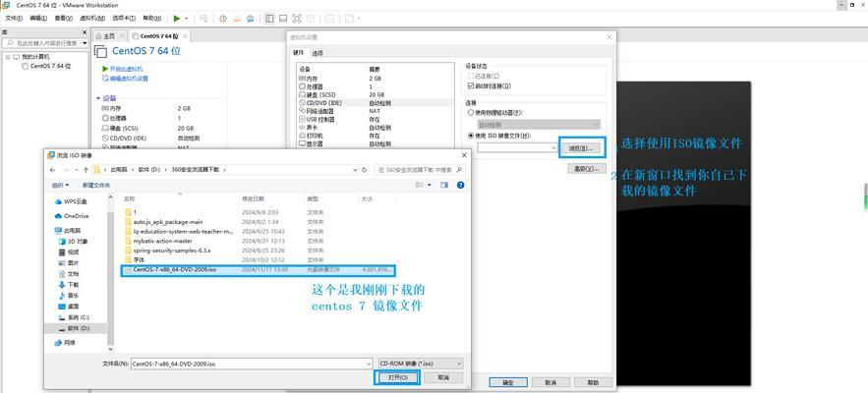The width and height of the screenshot is (868, 393).
Task: Open 3D 对象 in the navigation pane
Action: pyautogui.click(x=73, y=242)
